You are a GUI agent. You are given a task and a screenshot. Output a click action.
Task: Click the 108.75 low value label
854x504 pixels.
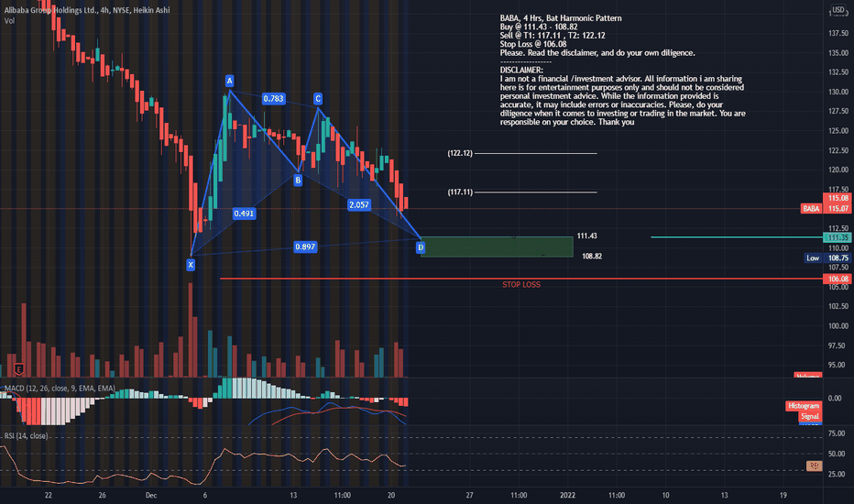coord(838,258)
